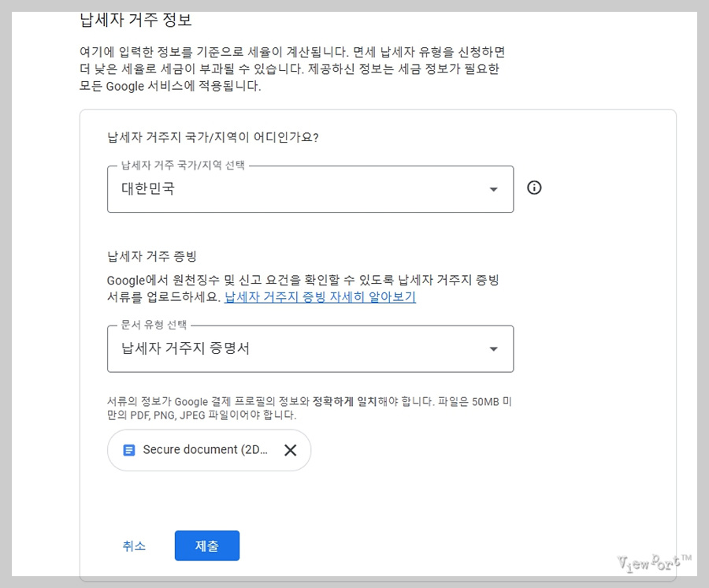The image size is (709, 588).
Task: Click the document icon in the file chip
Action: pos(129,450)
